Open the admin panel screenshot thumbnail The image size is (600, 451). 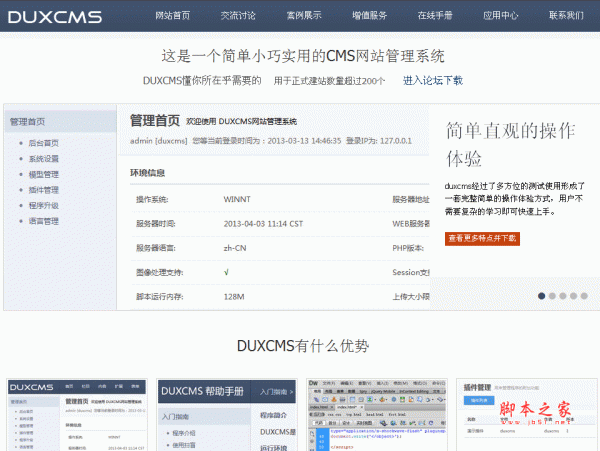tap(77, 415)
